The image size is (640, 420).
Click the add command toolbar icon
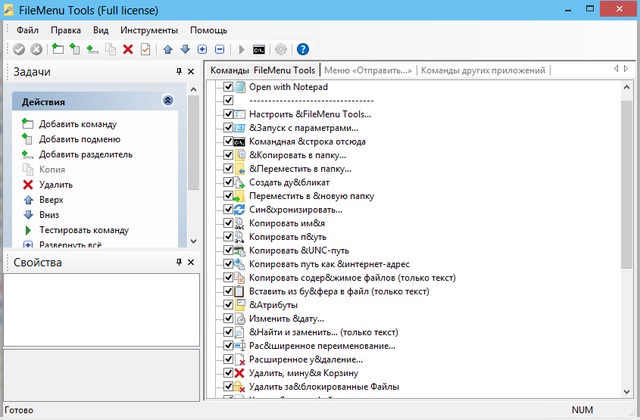tap(57, 49)
